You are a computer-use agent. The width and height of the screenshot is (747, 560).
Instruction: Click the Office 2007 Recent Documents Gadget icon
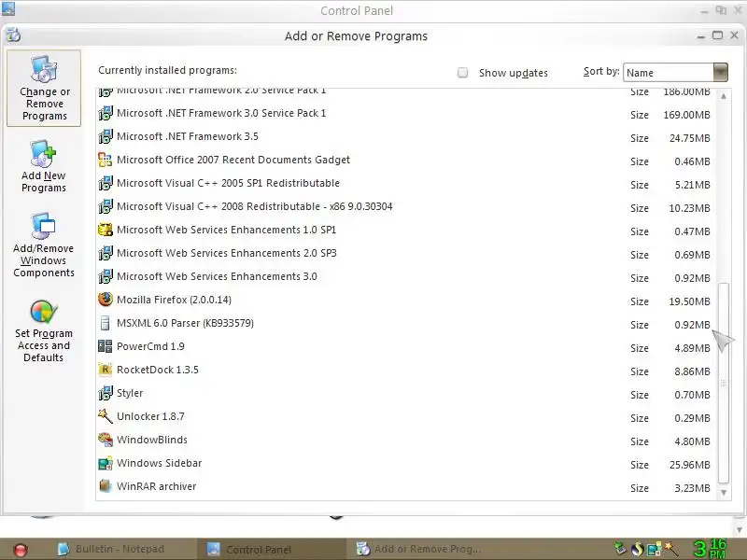pyautogui.click(x=106, y=160)
